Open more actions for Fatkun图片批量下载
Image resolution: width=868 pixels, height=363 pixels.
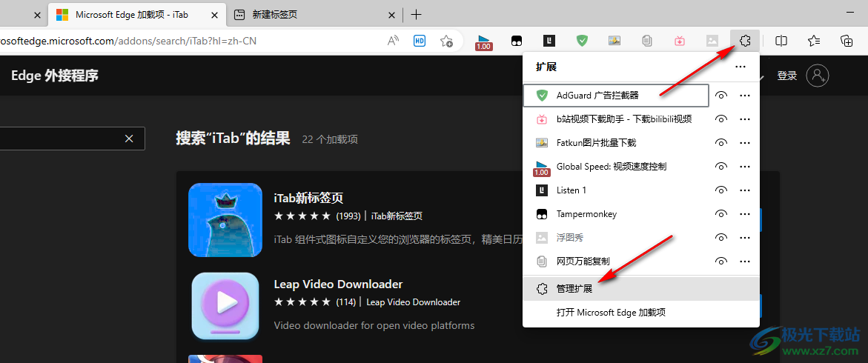click(x=745, y=143)
